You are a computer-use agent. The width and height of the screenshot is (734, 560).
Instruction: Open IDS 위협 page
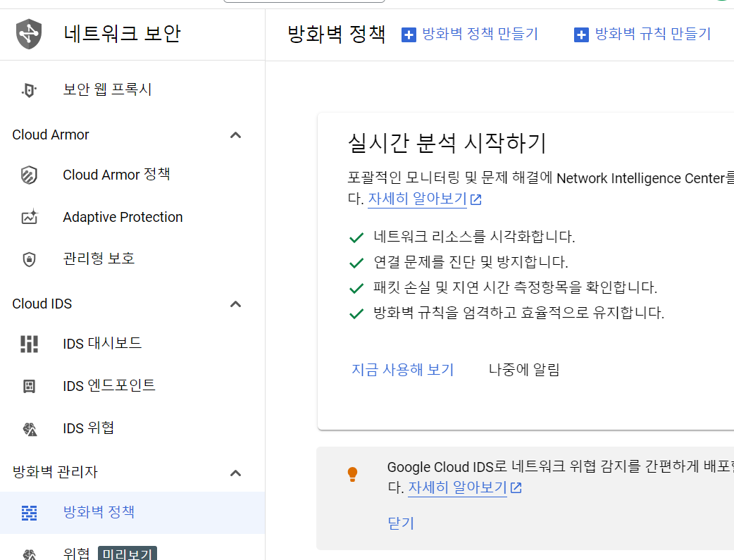coord(132,428)
